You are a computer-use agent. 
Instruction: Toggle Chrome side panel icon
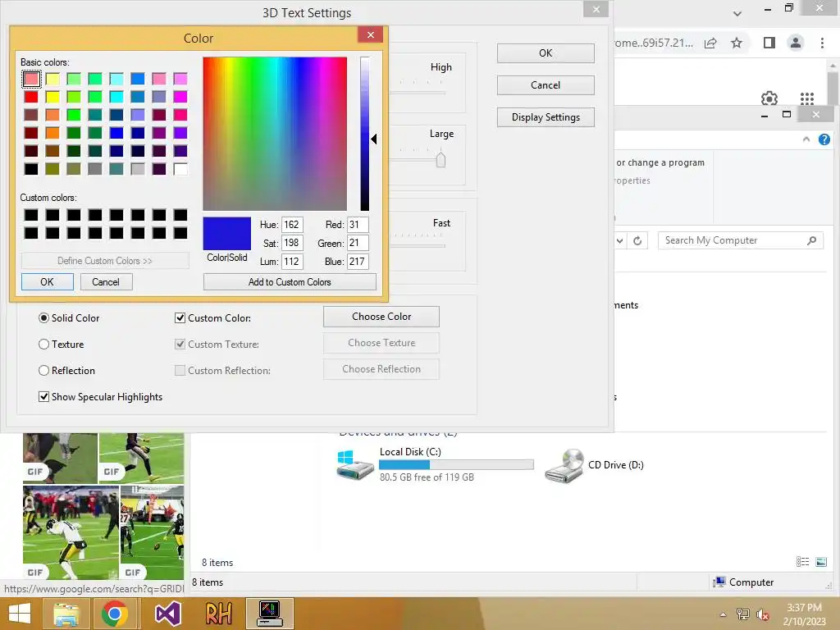769,43
